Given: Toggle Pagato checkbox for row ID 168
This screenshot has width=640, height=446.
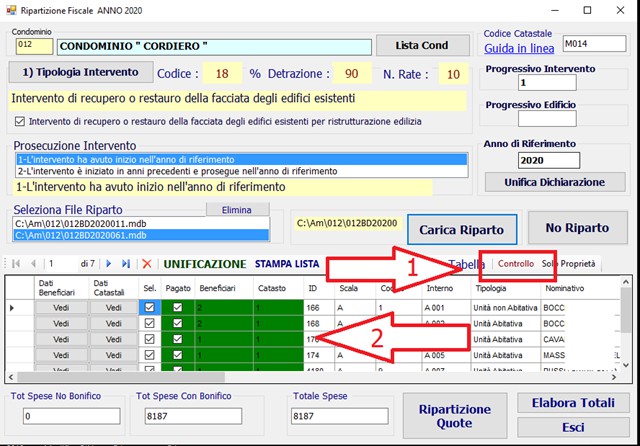Looking at the screenshot, I should pos(178,323).
